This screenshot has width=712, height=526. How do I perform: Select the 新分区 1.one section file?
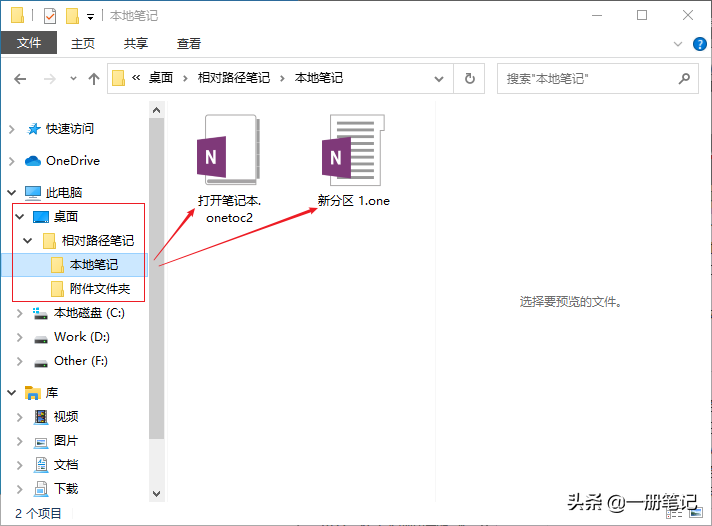(x=354, y=160)
